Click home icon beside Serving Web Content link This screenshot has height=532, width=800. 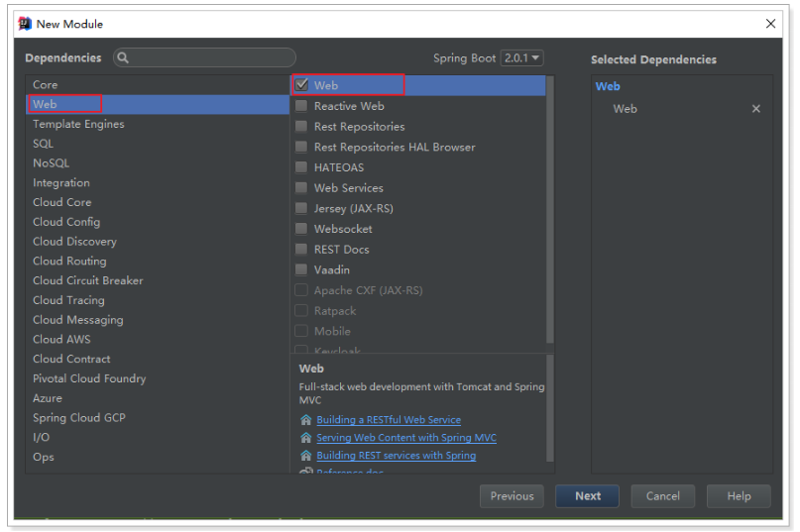305,438
